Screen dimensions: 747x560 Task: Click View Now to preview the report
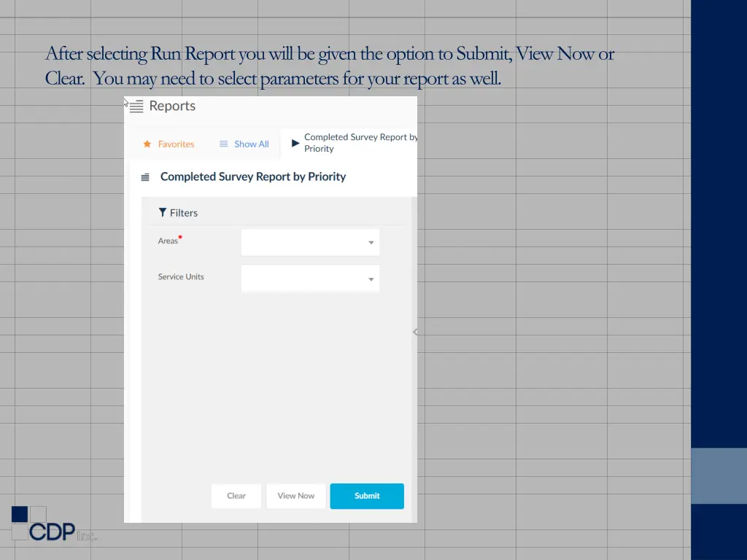295,496
